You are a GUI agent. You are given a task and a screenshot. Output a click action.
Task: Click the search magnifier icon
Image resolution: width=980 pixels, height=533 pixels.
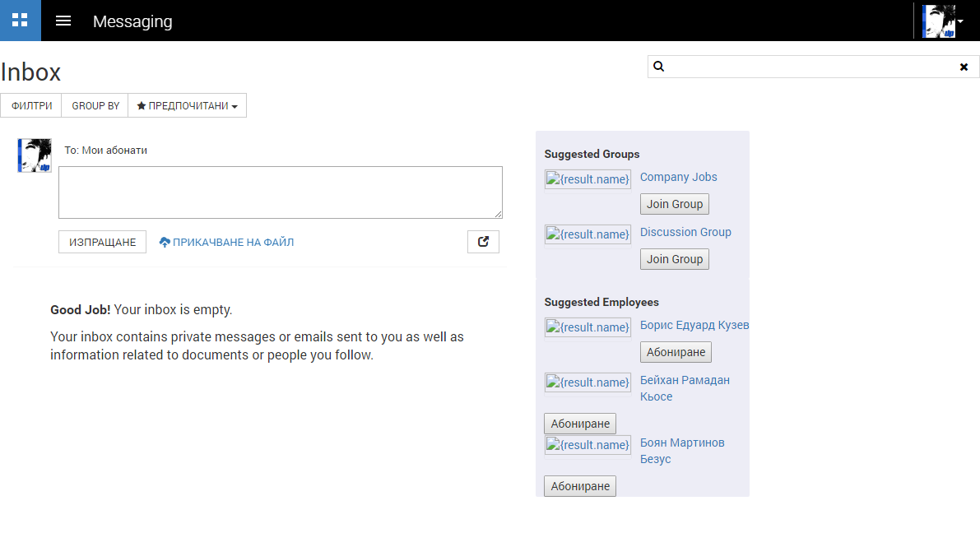coord(658,67)
